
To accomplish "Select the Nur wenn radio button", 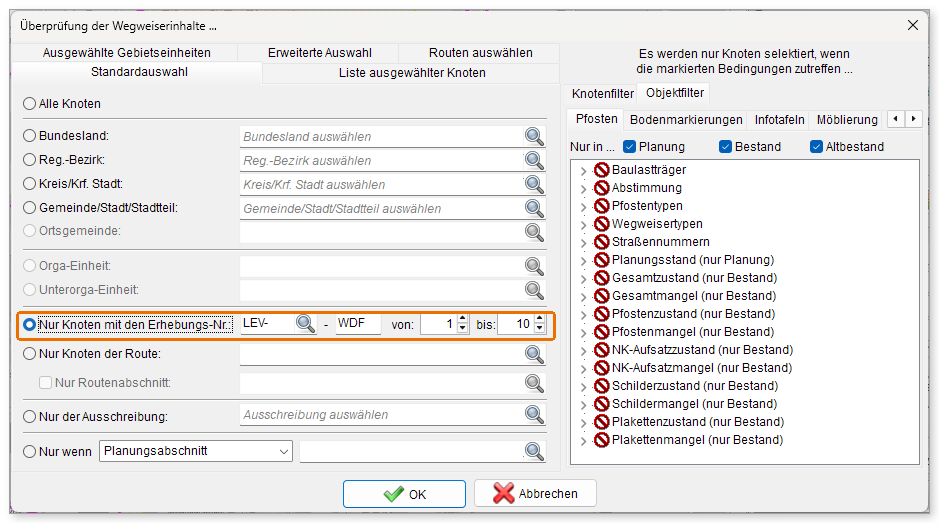I will [x=29, y=452].
